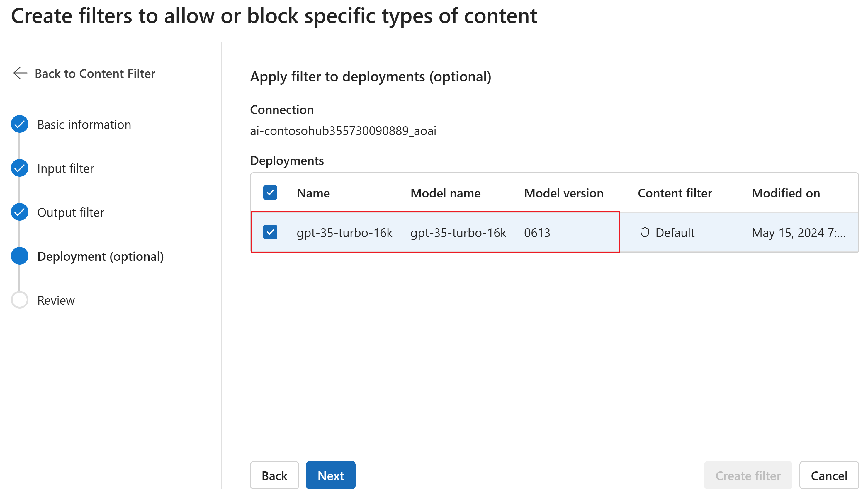868x494 pixels.
Task: Click the Basic information checkmark step icon
Action: coord(19,124)
